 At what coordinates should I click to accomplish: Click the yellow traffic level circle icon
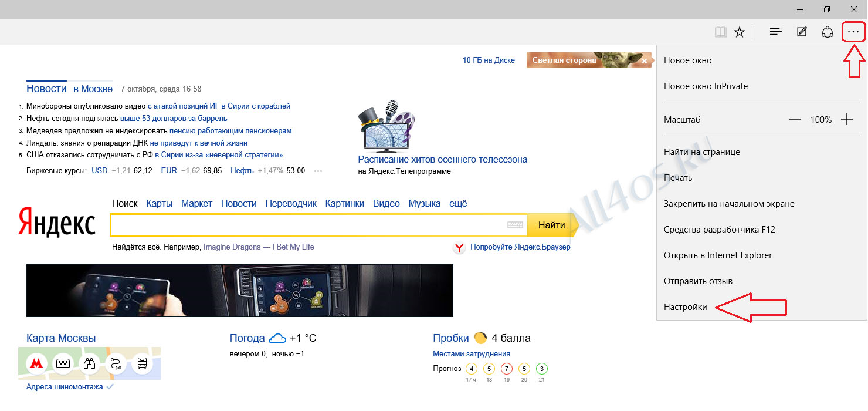[480, 338]
